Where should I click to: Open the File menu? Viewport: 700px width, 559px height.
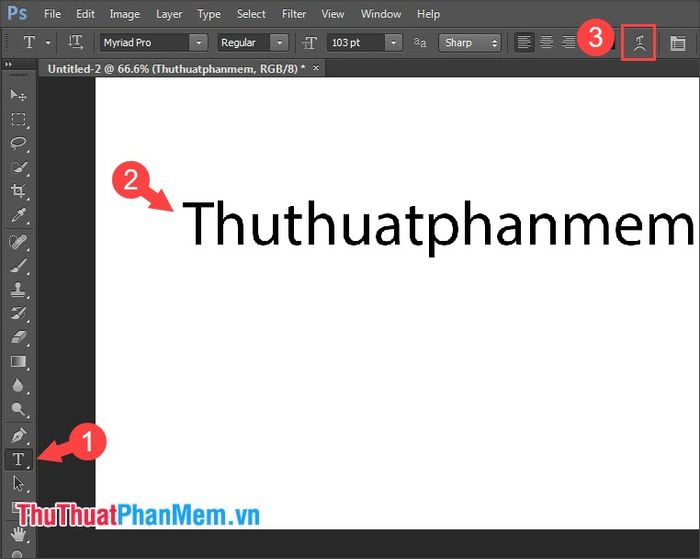tap(52, 14)
